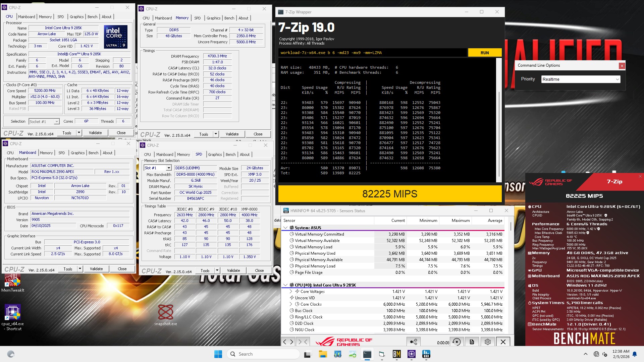Click muted volume tray icon
644x362 pixels.
coord(605,354)
